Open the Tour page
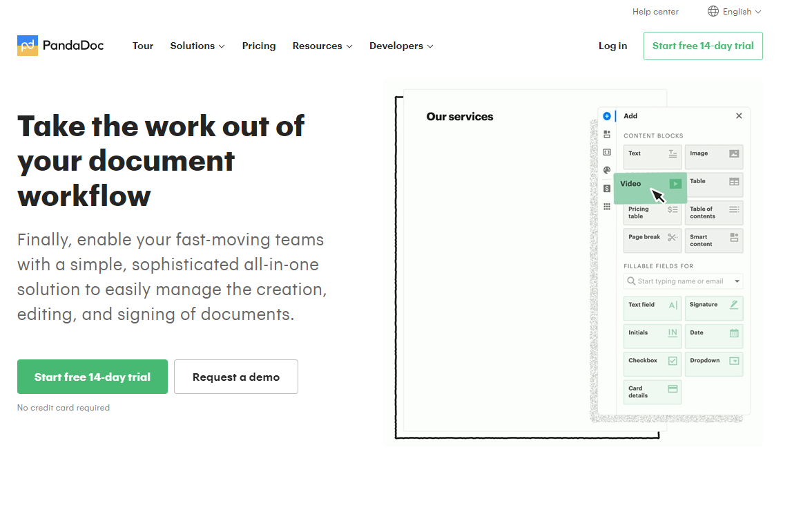Screen dimensions: 812x508 143,46
